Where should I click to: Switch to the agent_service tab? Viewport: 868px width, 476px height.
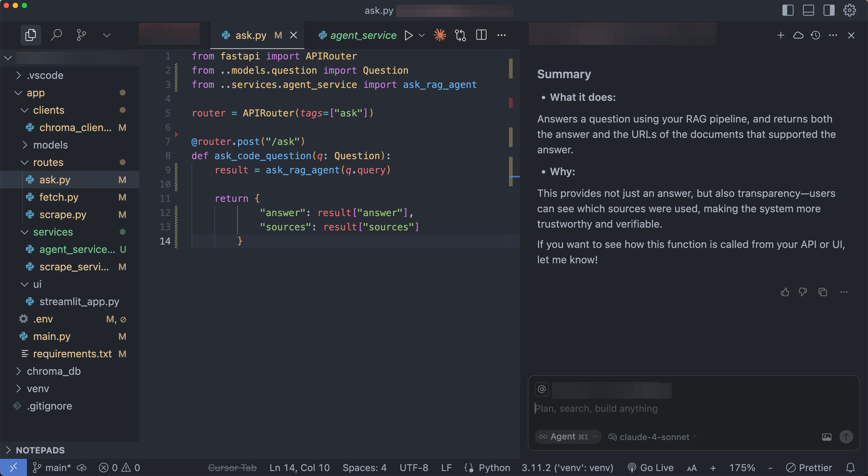363,35
